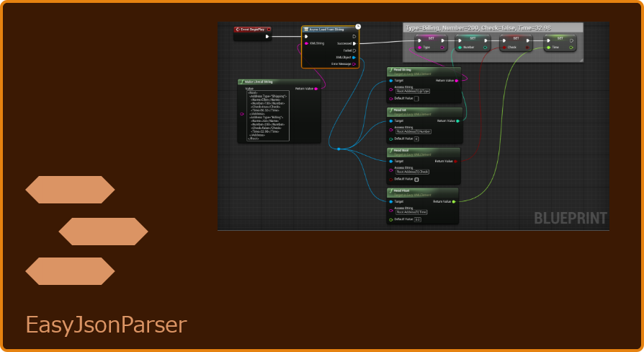Click Read Int Default Value field

tap(416, 139)
